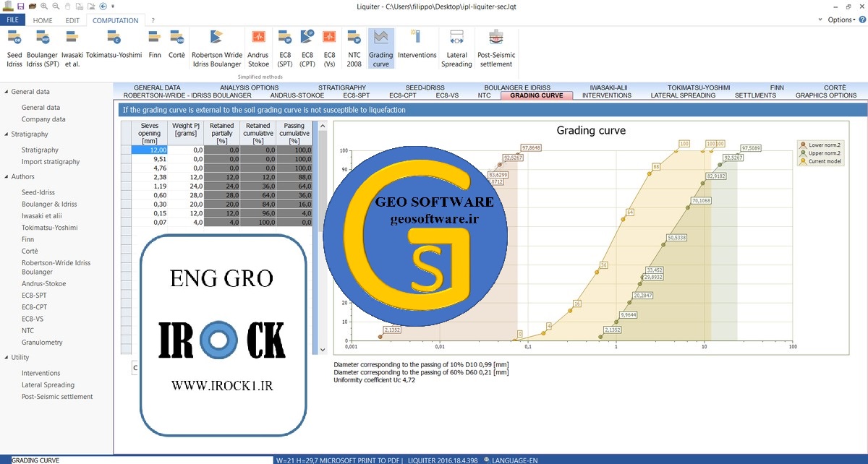This screenshot has height=464, width=868.
Task: Collapse the General data tree group
Action: point(7,92)
